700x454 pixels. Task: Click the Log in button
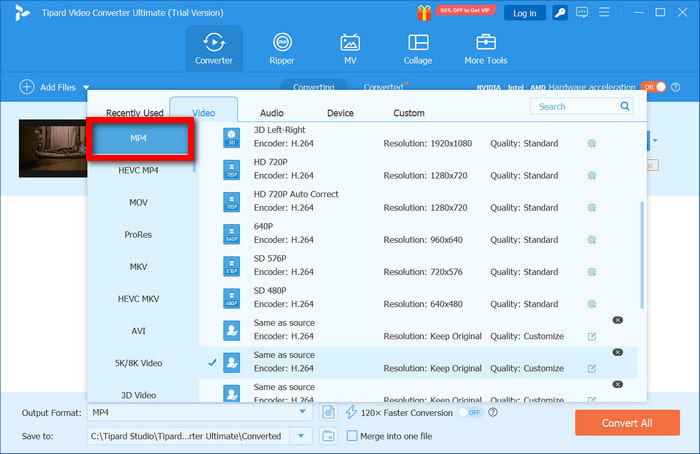(525, 13)
